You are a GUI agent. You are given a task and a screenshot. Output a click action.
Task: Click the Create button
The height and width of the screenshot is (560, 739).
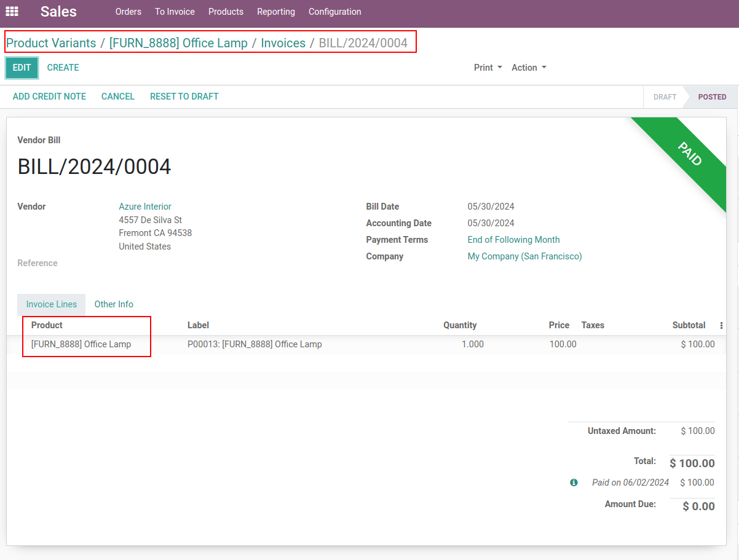click(63, 68)
